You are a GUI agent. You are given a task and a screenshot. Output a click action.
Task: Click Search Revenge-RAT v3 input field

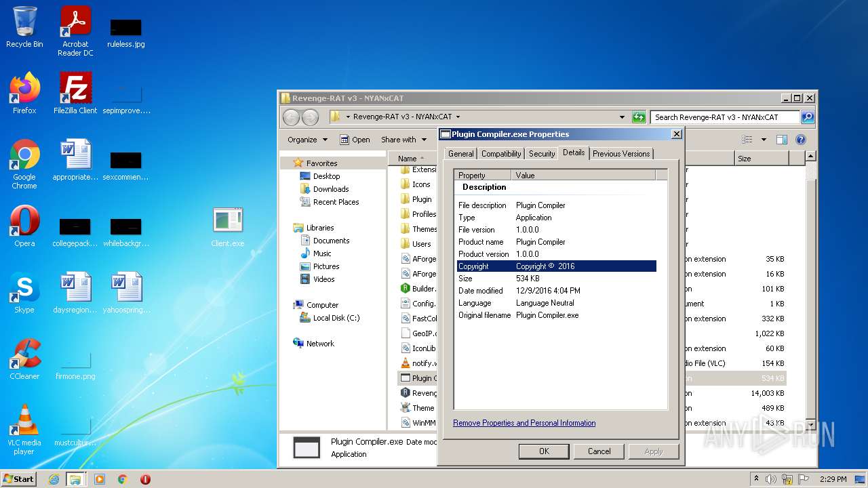coord(725,117)
